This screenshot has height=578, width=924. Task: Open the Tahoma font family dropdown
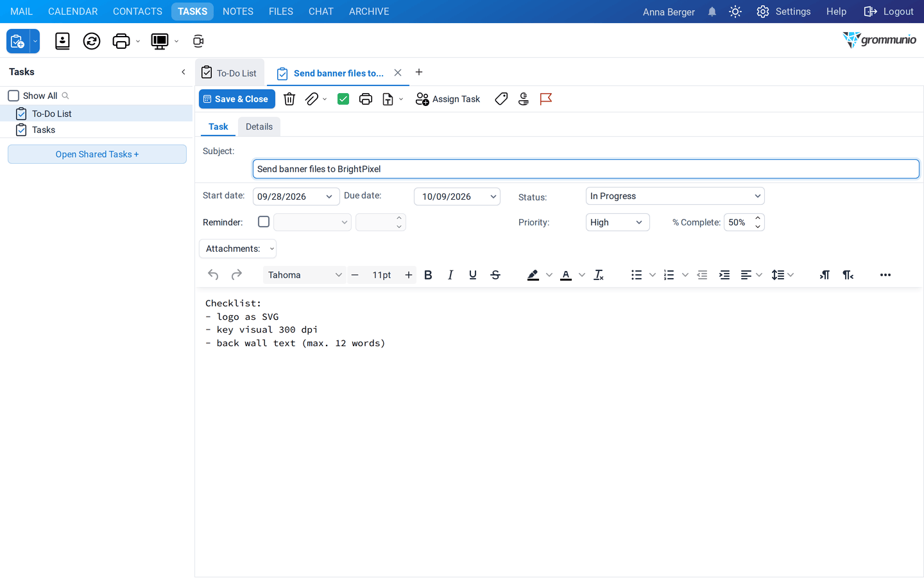coord(304,275)
